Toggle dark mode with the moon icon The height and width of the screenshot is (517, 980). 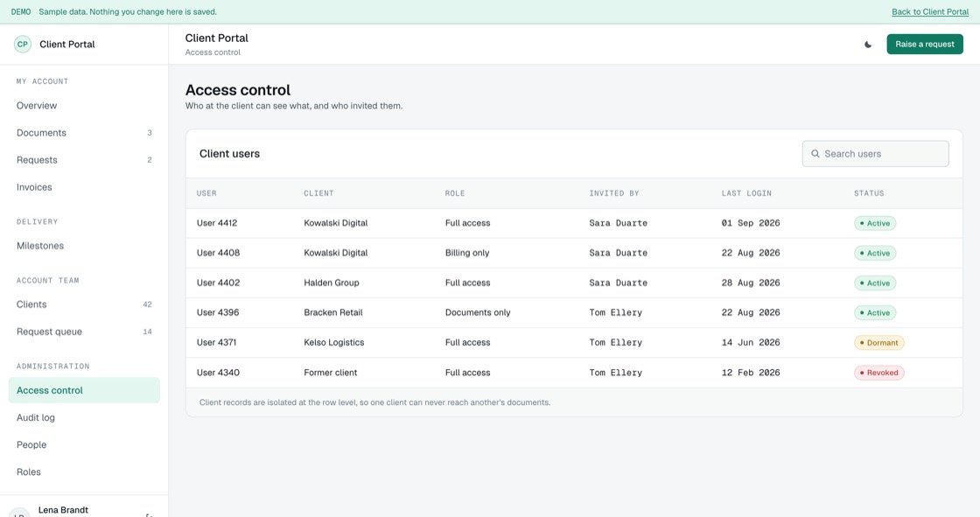[867, 45]
